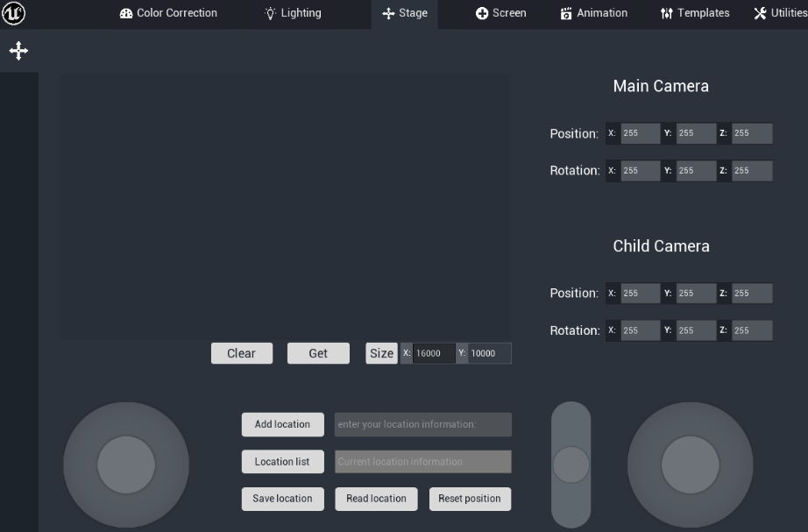Click the stage preview canvas area
This screenshot has width=808, height=532.
[x=286, y=207]
